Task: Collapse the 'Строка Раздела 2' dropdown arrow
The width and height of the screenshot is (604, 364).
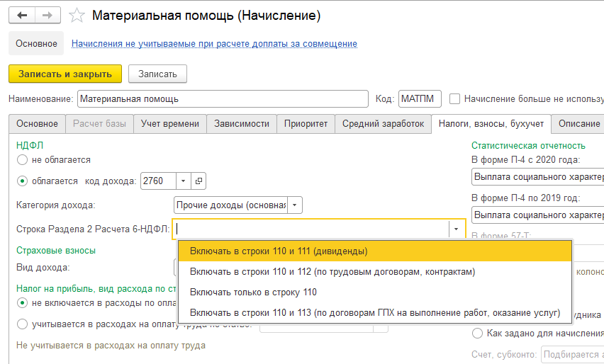Action: [x=455, y=229]
